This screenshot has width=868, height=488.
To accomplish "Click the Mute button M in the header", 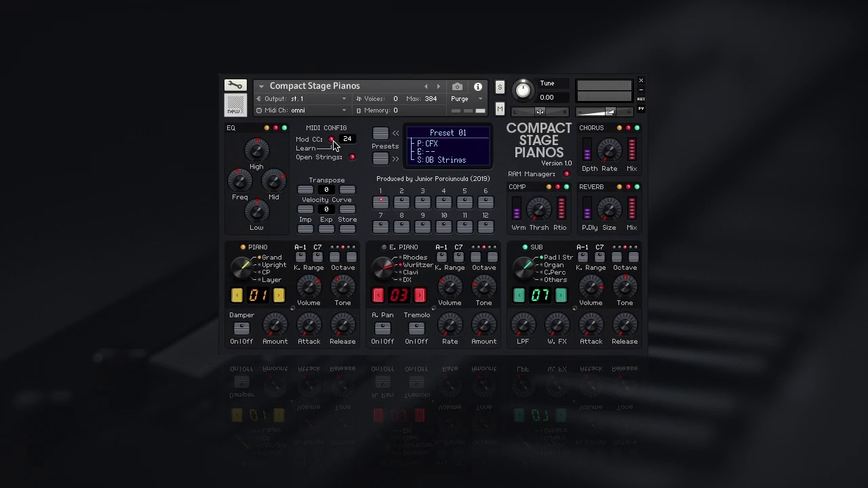I will (x=500, y=108).
